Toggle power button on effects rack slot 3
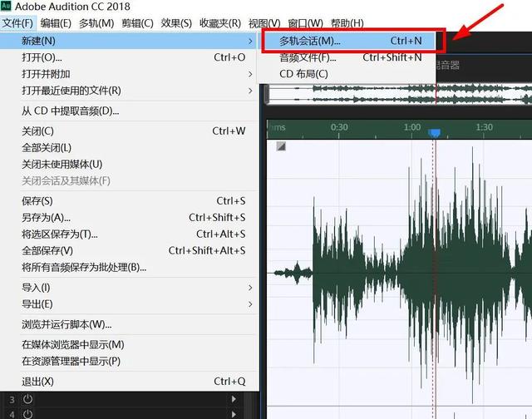This screenshot has height=419, width=532. (27, 400)
